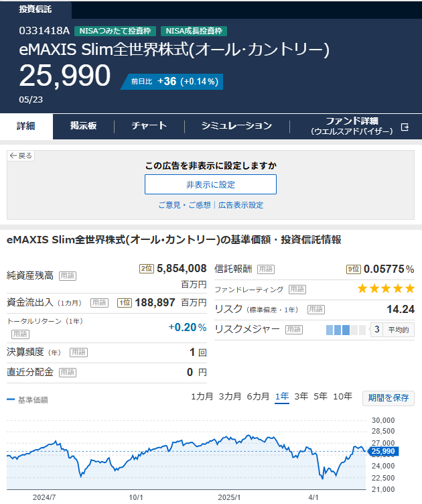Image resolution: width=422 pixels, height=504 pixels.
Task: Set chart period to 6カ月
Action: coord(258,397)
